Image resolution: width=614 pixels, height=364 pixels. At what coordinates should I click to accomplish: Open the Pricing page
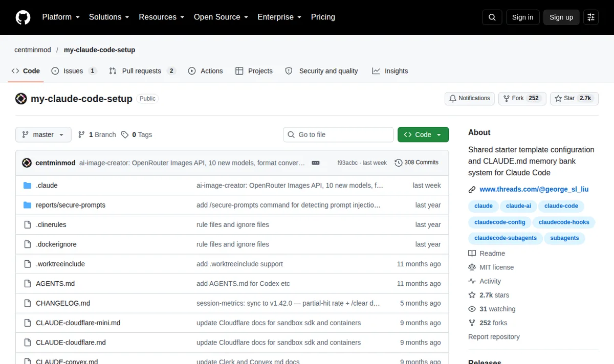[x=323, y=17]
